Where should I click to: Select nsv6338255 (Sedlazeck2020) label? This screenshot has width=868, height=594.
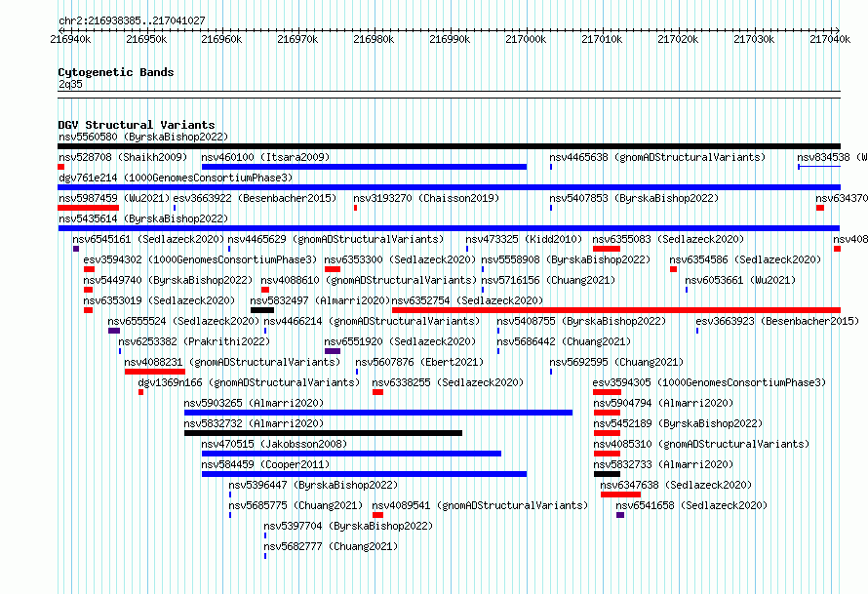pyautogui.click(x=448, y=382)
